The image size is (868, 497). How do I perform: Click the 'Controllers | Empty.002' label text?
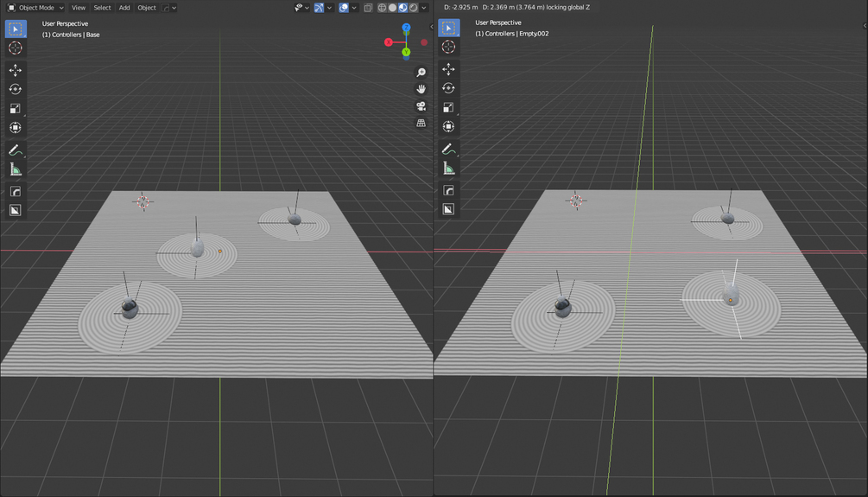point(517,33)
